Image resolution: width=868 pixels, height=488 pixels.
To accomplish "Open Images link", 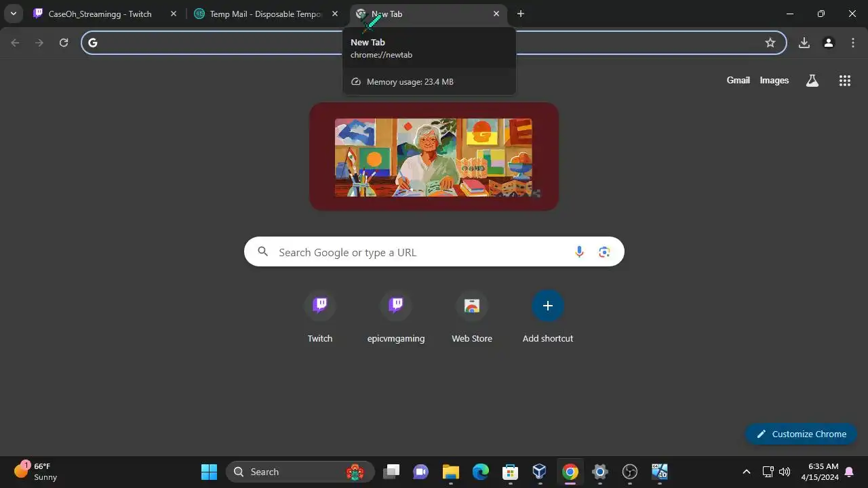I will [x=774, y=80].
